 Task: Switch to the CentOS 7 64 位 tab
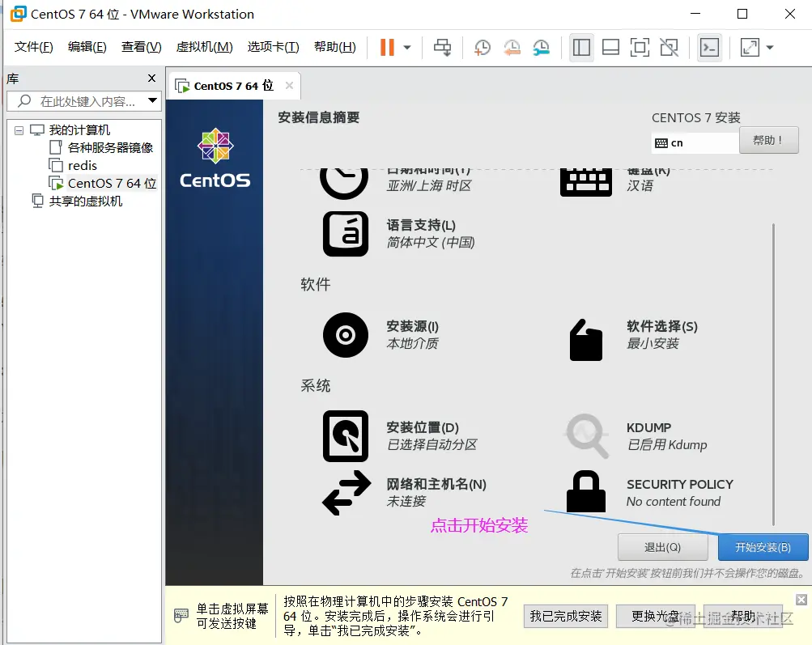235,85
